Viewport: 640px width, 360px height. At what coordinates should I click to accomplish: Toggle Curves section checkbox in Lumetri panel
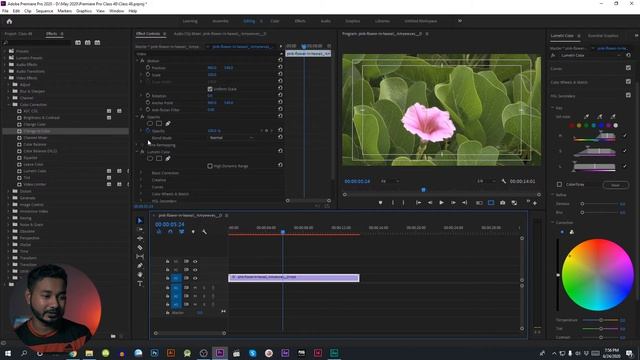(628, 68)
